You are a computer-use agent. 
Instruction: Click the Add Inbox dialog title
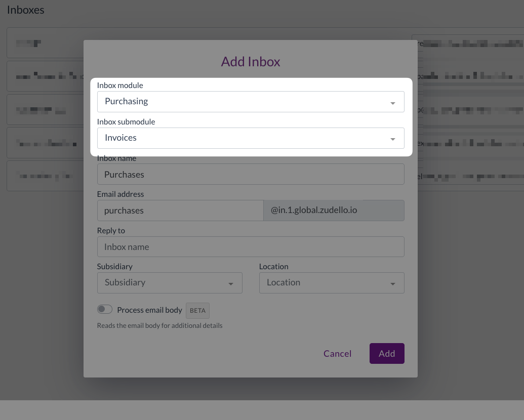pos(251,62)
